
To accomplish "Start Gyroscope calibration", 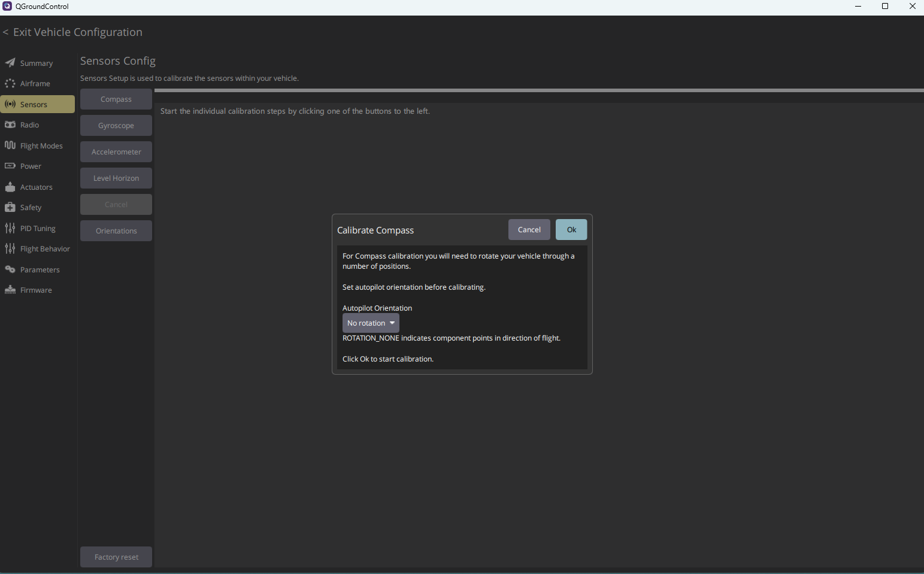I will (116, 126).
